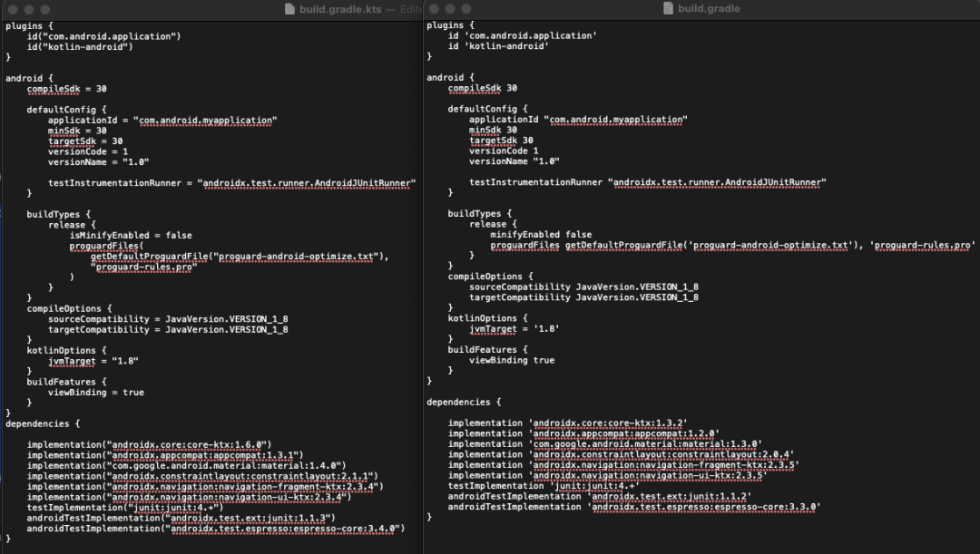Minimize the build.gradle.kts window
The width and height of the screenshot is (980, 554).
click(x=29, y=9)
